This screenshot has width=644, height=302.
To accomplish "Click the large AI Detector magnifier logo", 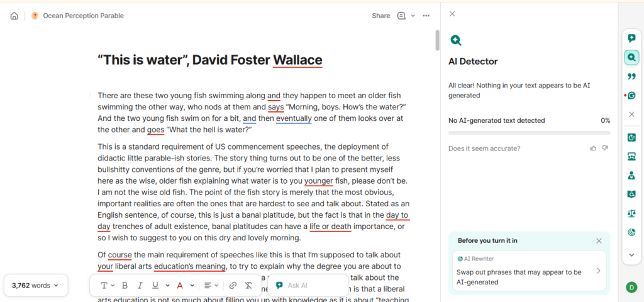I will coord(455,40).
